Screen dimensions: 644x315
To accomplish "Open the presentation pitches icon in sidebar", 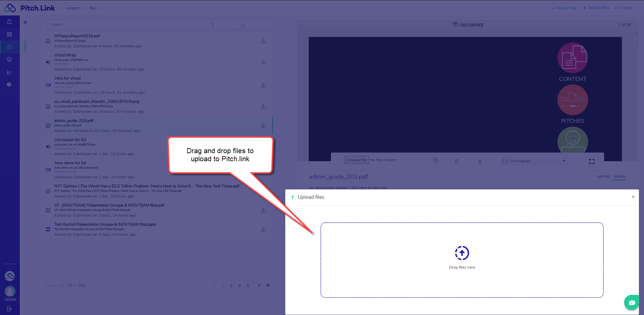I will 9,59.
